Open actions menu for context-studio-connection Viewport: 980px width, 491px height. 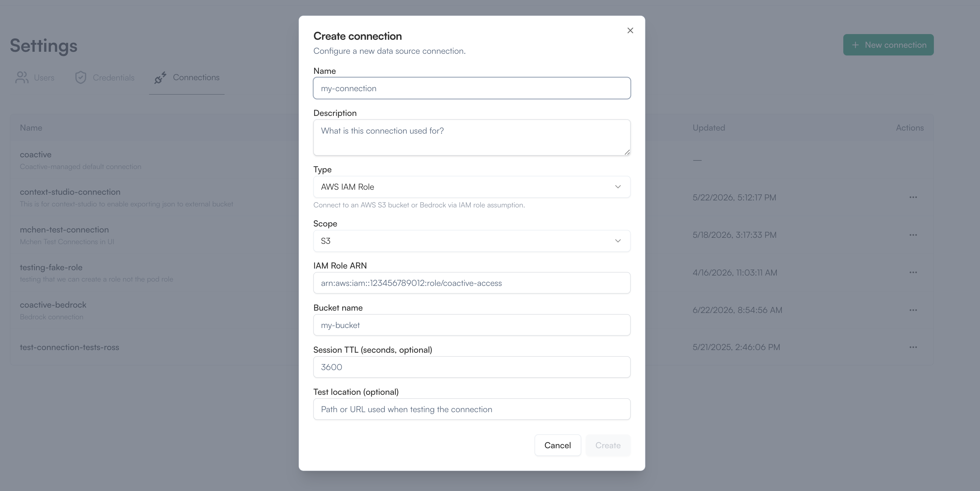(913, 197)
